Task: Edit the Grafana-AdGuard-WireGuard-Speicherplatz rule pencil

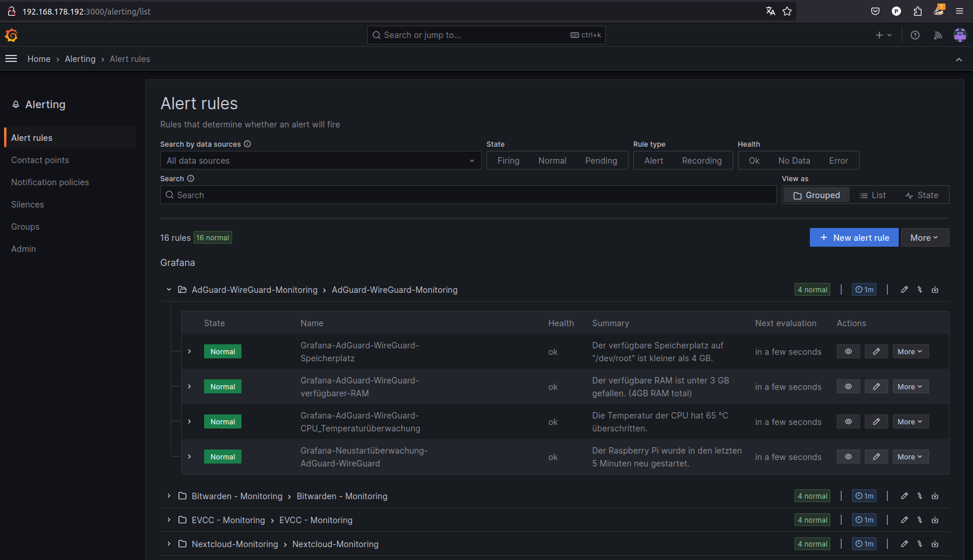Action: point(876,352)
